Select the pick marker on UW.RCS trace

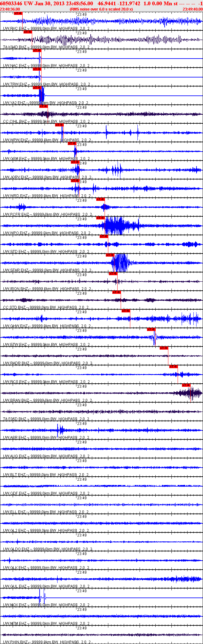(173, 367)
